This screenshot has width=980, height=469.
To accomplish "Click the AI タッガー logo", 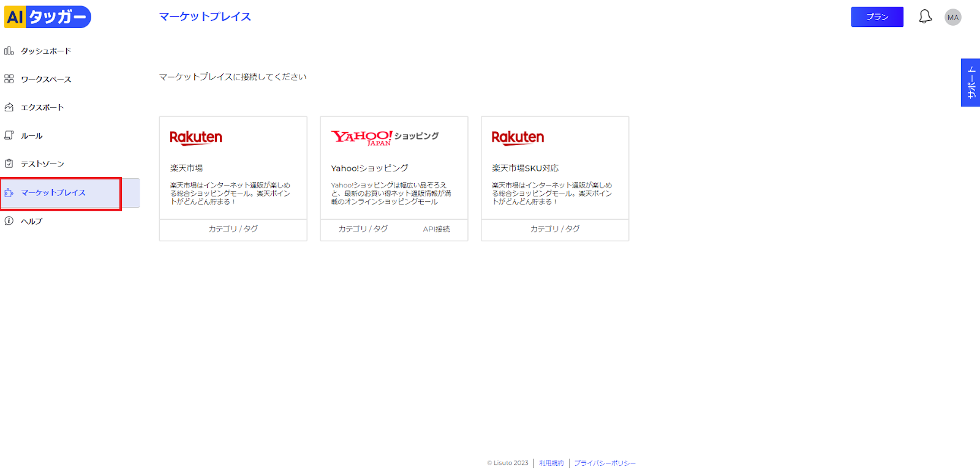I will point(47,17).
